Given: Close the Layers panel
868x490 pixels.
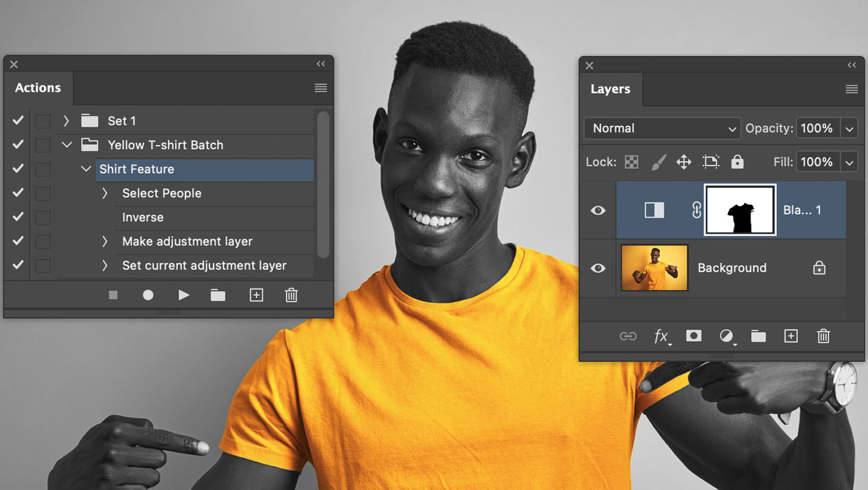Looking at the screenshot, I should coord(589,66).
